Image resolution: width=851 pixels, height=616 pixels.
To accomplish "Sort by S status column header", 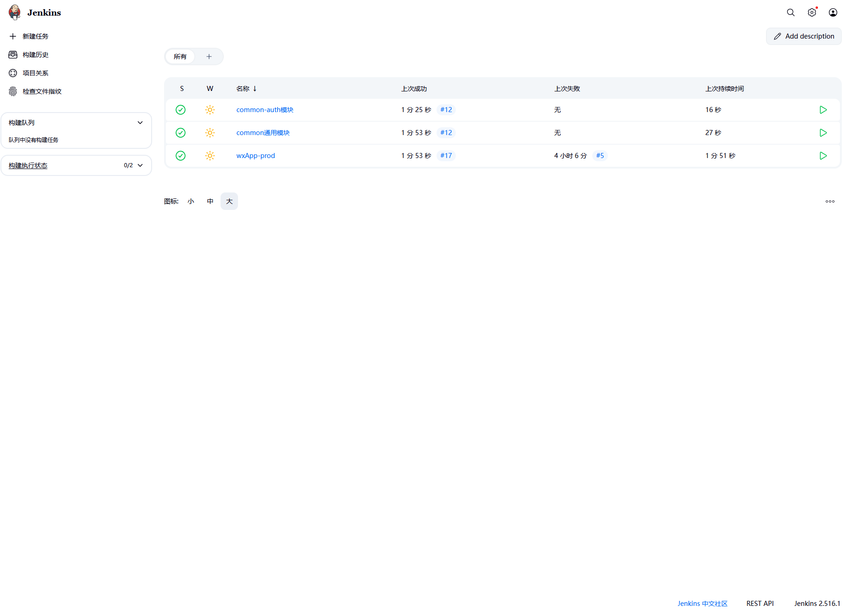I will pos(182,89).
